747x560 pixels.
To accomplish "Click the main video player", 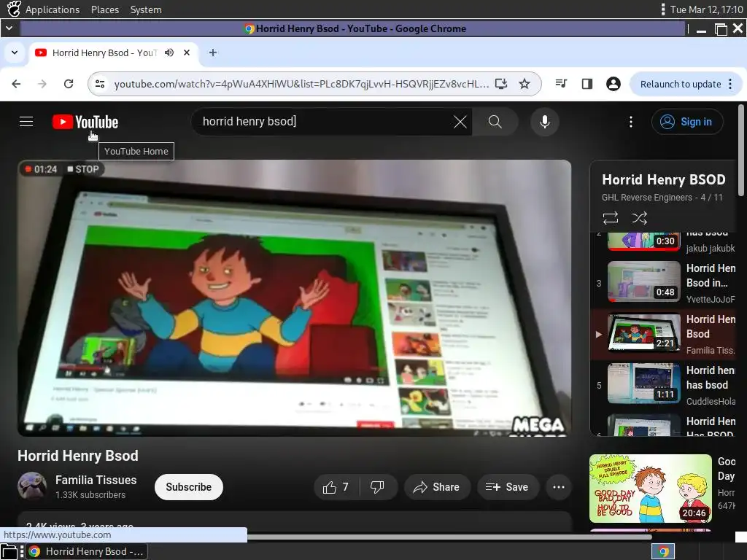I will click(295, 298).
